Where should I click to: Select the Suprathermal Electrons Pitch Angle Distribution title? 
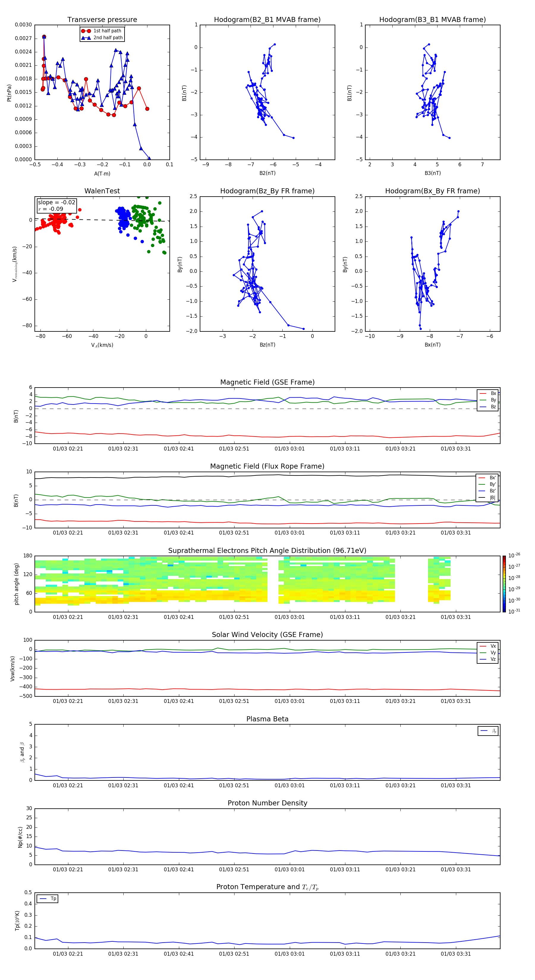[x=267, y=551]
